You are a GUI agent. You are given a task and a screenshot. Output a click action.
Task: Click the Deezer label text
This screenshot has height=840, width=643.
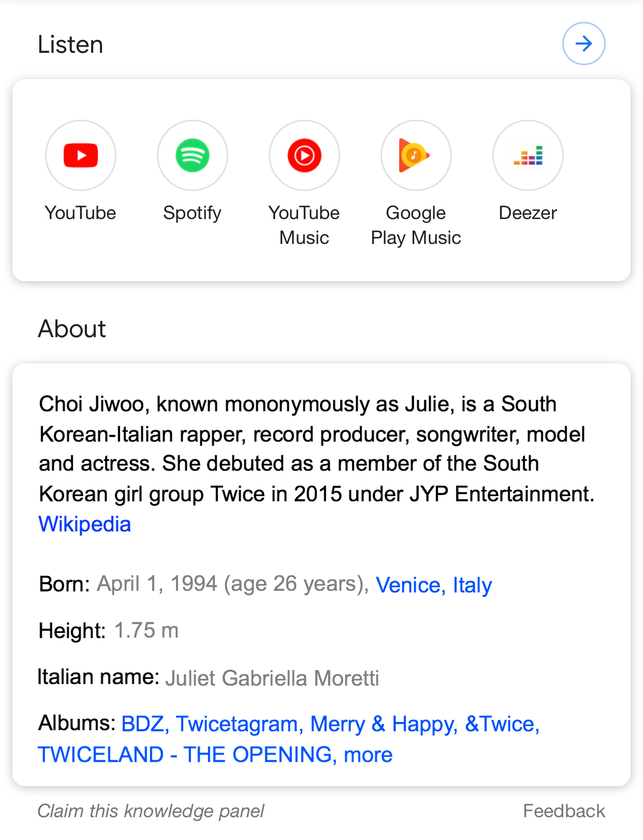(528, 213)
